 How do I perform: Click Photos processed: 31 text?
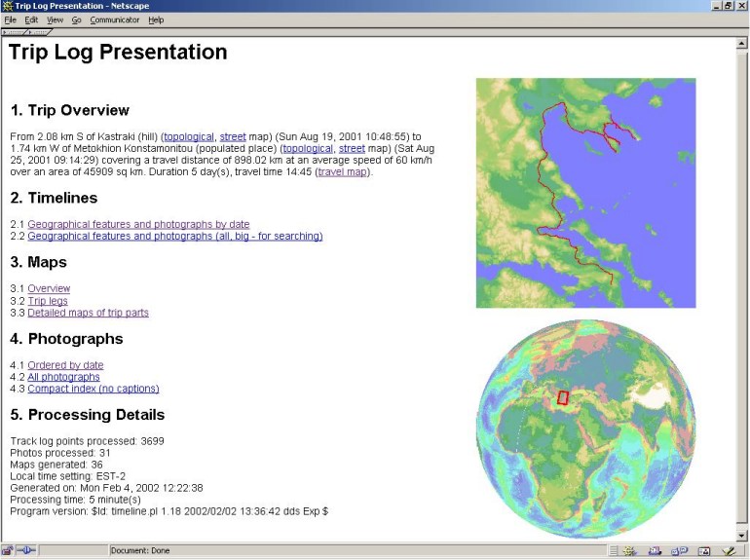coord(60,453)
